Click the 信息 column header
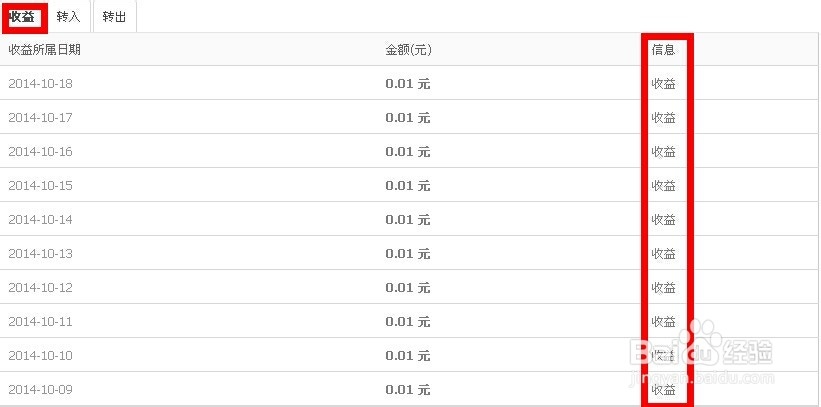 point(663,50)
